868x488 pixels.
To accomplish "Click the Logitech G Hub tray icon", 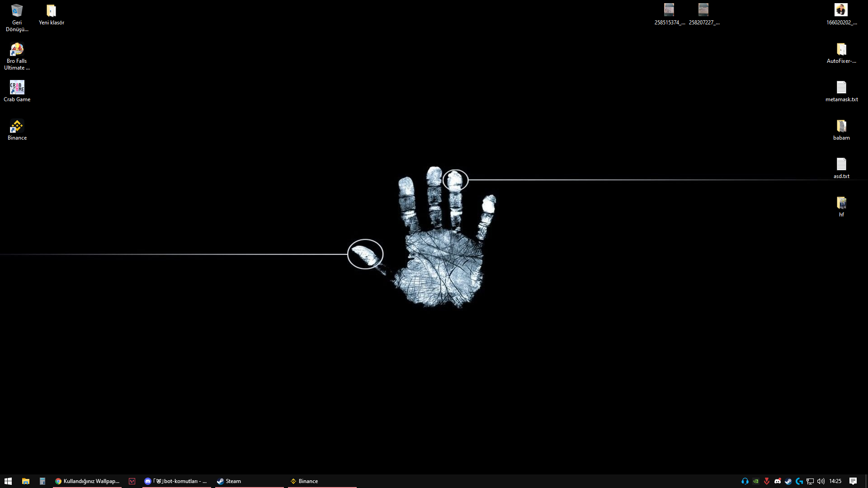I will point(799,481).
